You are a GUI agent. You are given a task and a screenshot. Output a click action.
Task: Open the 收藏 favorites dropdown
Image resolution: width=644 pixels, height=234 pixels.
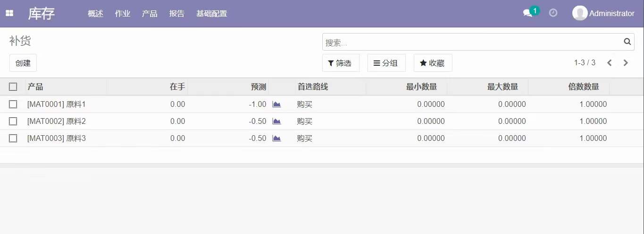coord(433,63)
